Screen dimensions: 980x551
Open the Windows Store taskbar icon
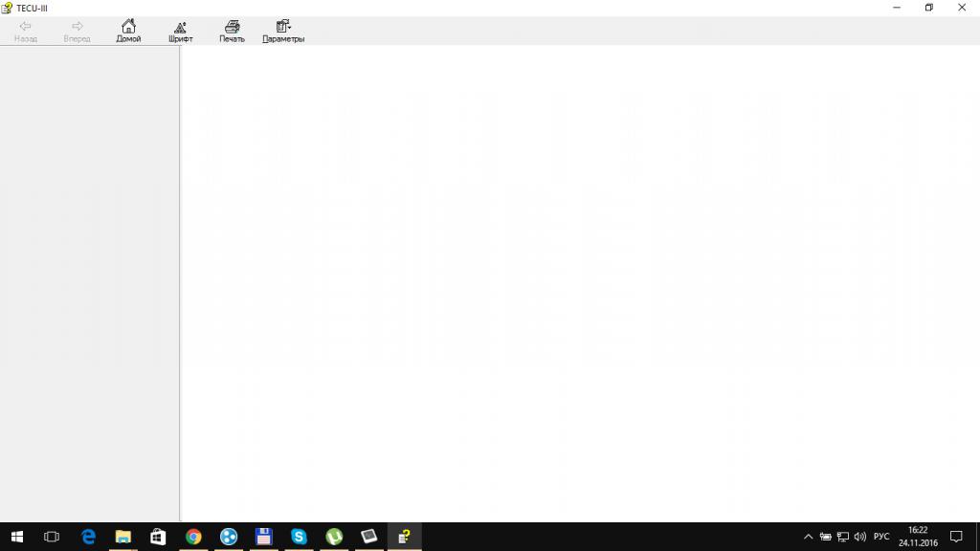158,537
